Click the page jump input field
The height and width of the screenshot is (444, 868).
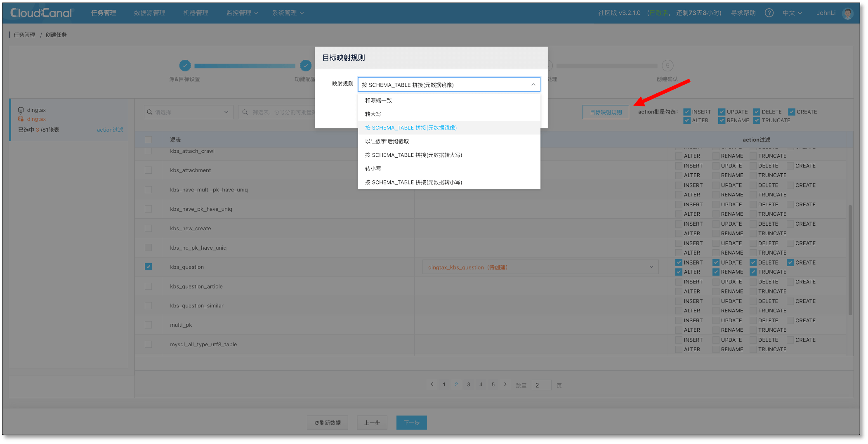pos(541,385)
